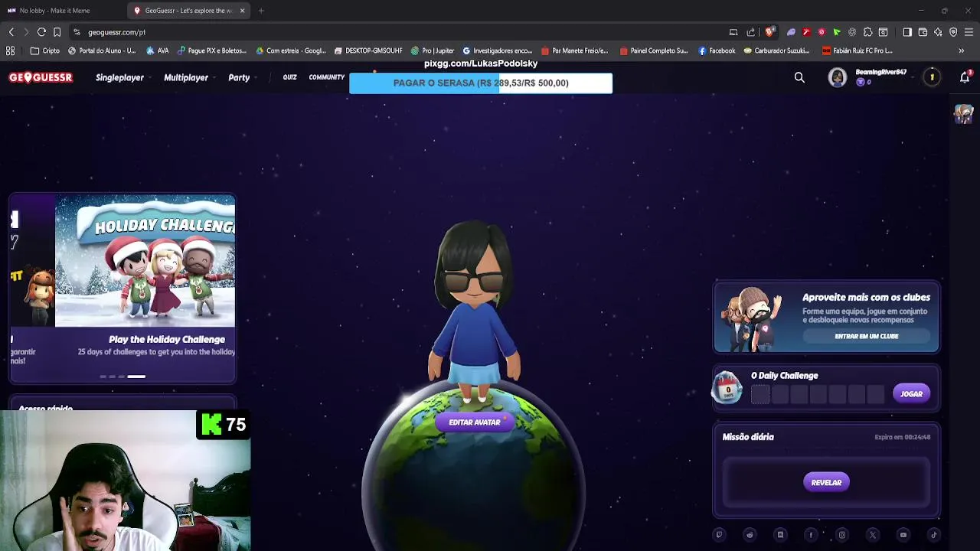980x551 pixels.
Task: Open the browser Extensions puzzle icon
Action: (x=867, y=32)
